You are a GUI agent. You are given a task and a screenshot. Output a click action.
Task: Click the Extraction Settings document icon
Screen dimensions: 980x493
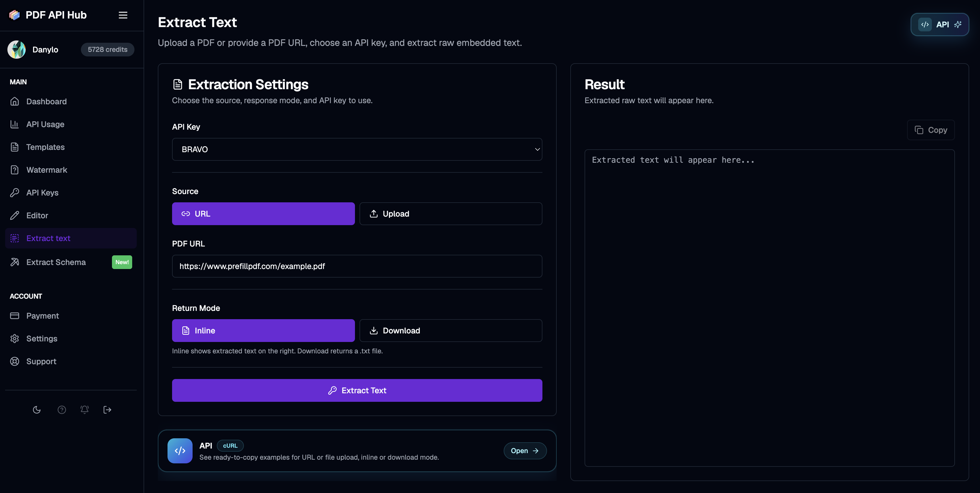pos(178,84)
